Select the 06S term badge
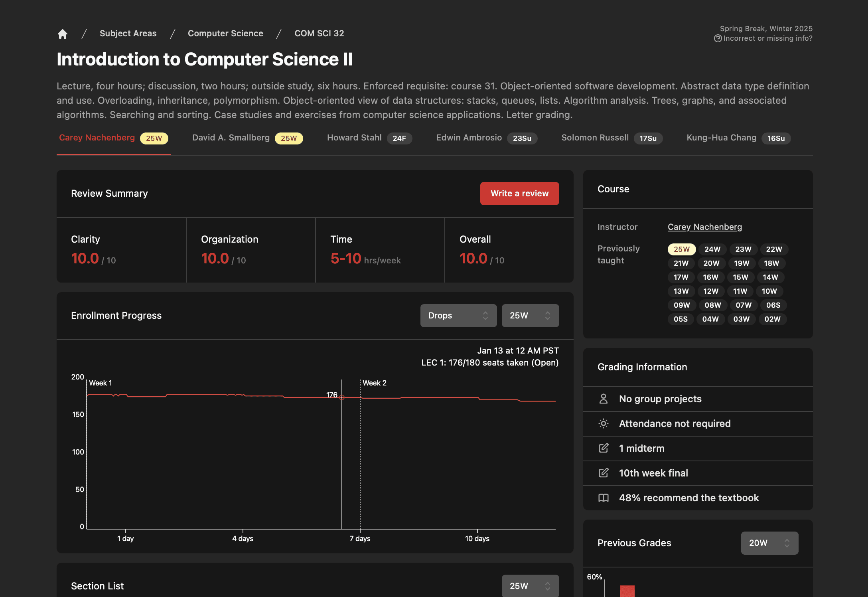 [773, 305]
